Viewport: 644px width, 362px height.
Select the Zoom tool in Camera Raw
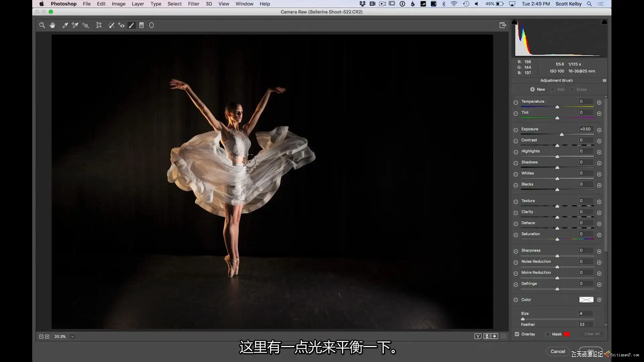(x=42, y=25)
